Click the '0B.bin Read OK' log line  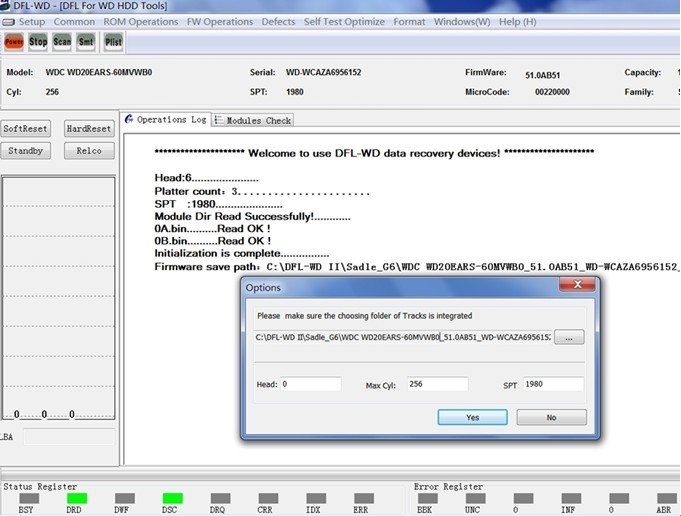click(x=212, y=241)
